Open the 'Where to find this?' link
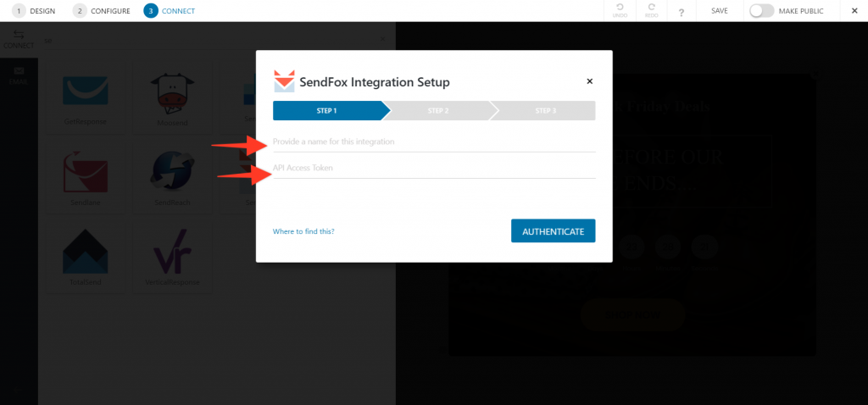The height and width of the screenshot is (405, 868). [x=303, y=231]
